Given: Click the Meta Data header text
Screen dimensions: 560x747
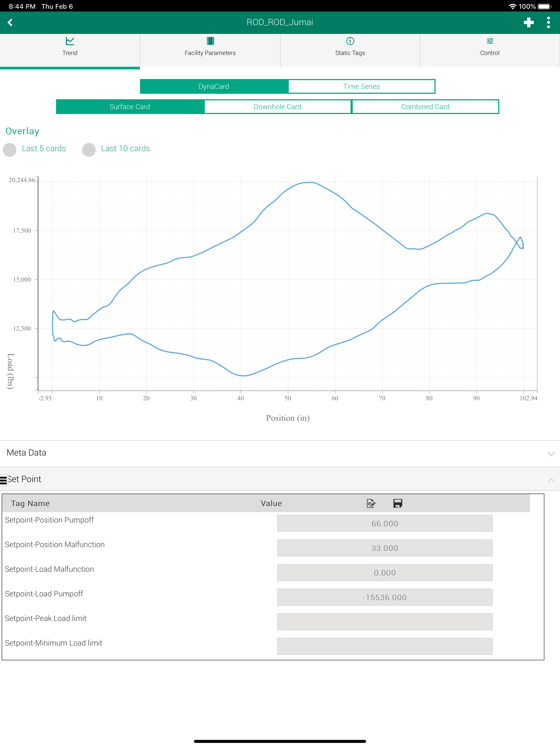Looking at the screenshot, I should pos(26,453).
